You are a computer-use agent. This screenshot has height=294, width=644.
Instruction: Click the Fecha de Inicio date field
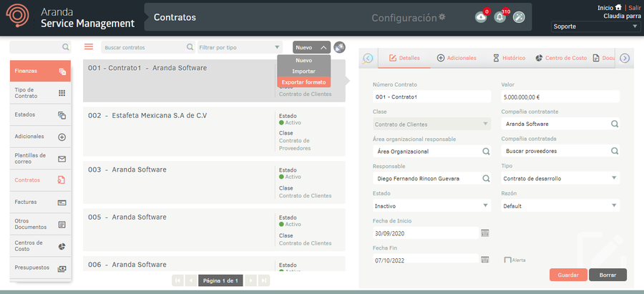(x=426, y=233)
